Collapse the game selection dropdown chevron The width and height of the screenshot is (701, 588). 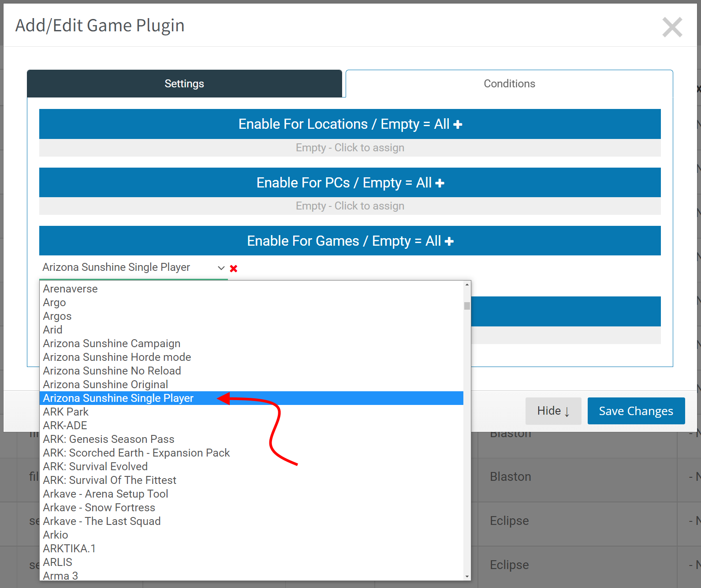pos(221,268)
